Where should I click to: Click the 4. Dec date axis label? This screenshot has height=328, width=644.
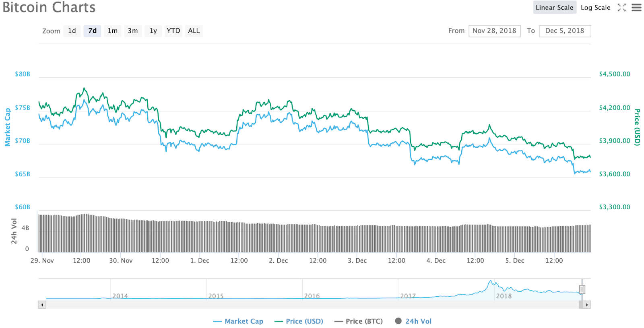point(436,261)
